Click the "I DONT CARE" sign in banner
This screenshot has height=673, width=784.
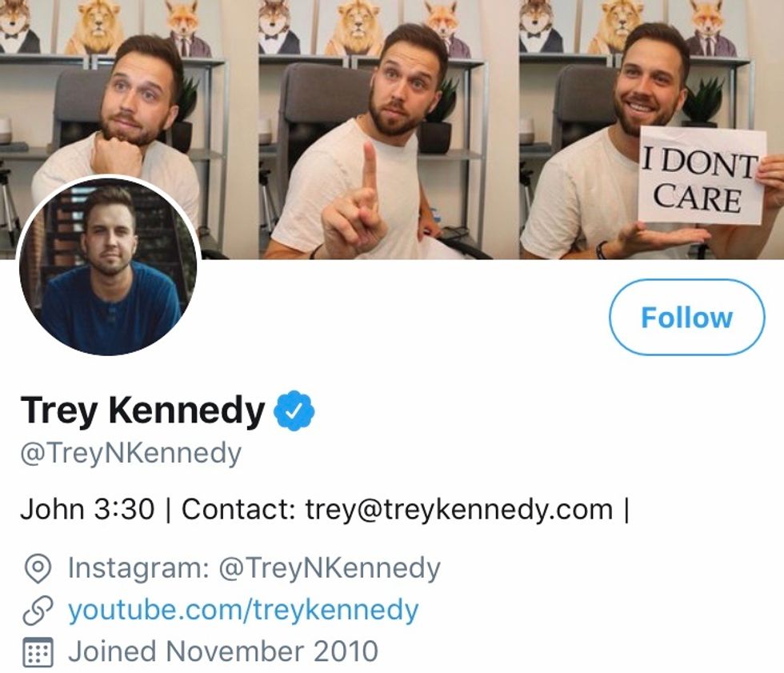702,176
